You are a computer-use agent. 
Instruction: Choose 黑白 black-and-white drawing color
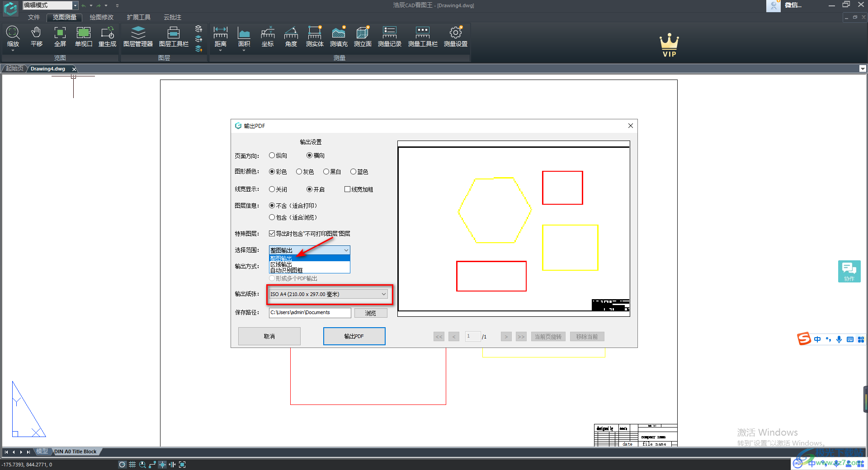[x=332, y=172]
